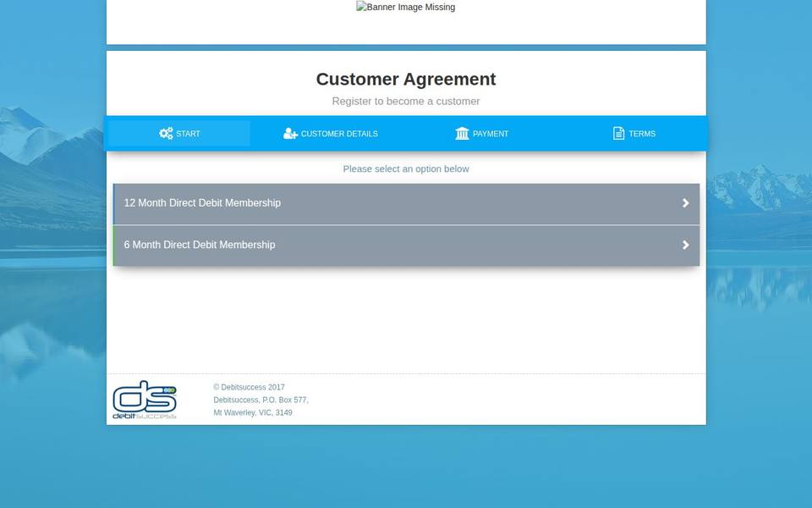812x508 pixels.
Task: Click 'Debitsuccess, P.O. Box 577,' address line
Action: (x=261, y=400)
